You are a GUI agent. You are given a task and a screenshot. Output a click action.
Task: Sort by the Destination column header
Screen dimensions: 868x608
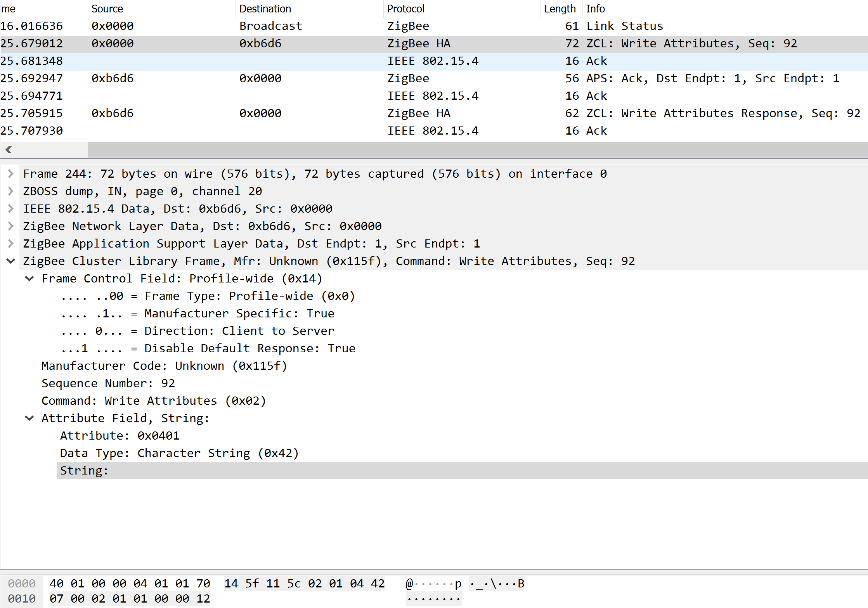pyautogui.click(x=265, y=9)
